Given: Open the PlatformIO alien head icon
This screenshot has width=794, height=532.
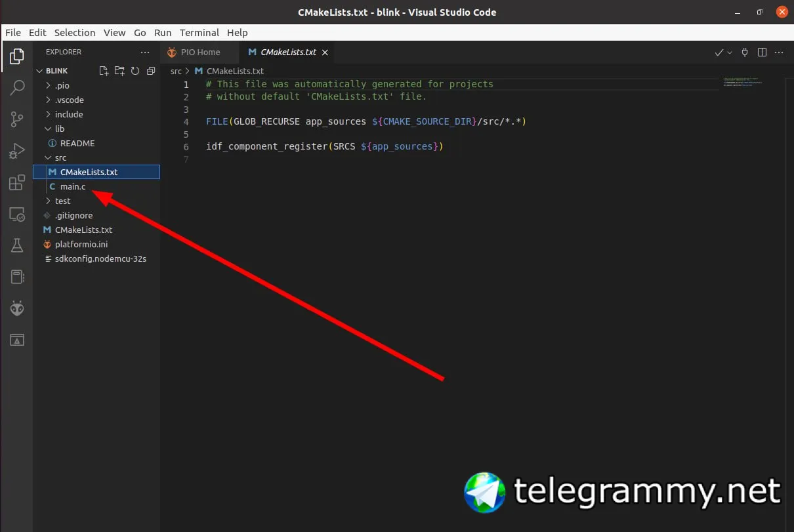Looking at the screenshot, I should pos(17,308).
